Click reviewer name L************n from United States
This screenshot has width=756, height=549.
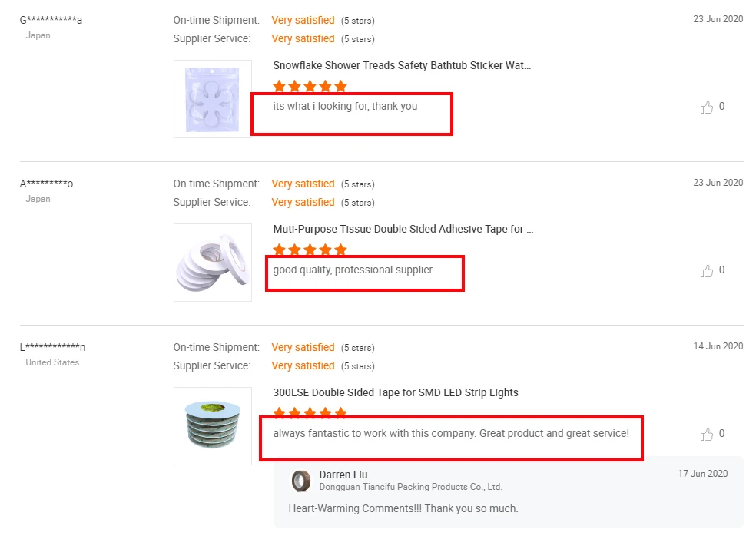(52, 348)
